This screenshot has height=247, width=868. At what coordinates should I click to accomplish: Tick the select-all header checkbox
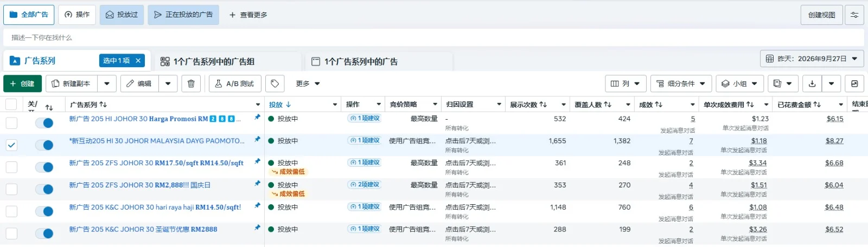(x=11, y=105)
